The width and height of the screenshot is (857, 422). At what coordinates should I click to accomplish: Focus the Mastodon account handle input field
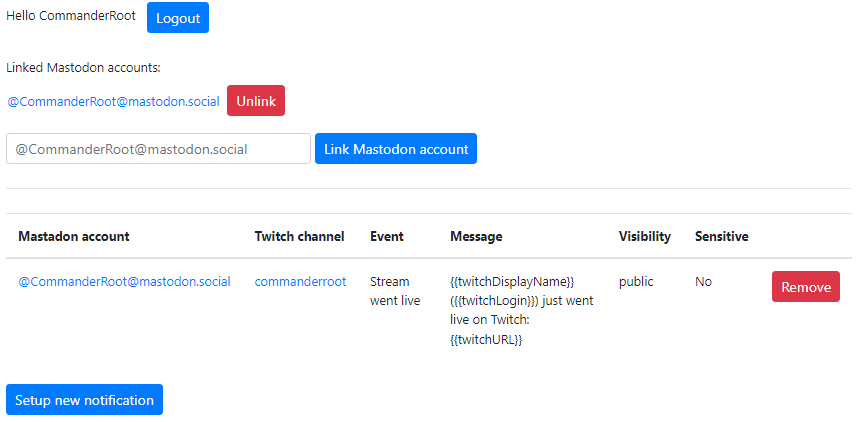tap(159, 149)
